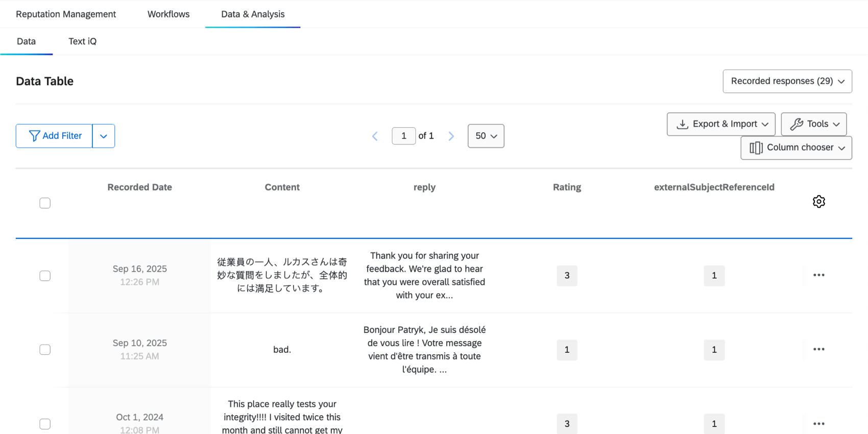Check the Sep 10, 2025 row checkbox
The width and height of the screenshot is (868, 434).
point(45,350)
